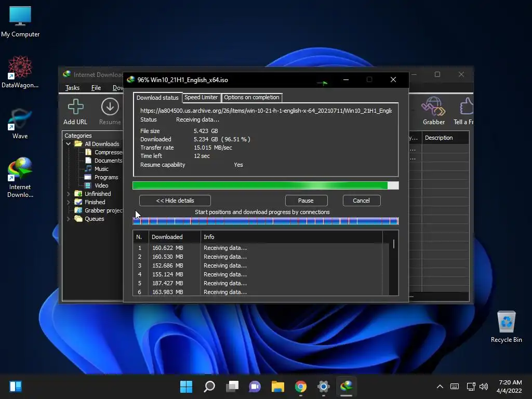This screenshot has height=399, width=532.
Task: Switch to the Download status tab
Action: (x=157, y=98)
